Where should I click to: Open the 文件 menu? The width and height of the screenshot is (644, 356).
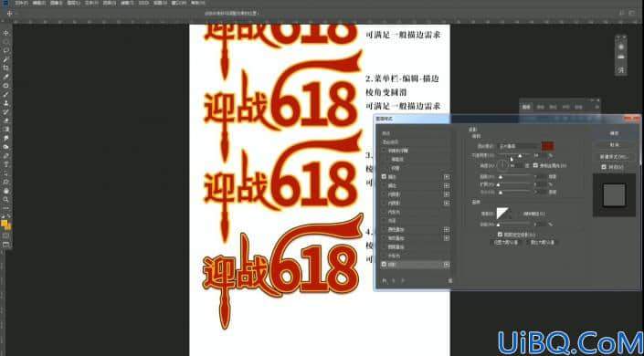click(20, 3)
